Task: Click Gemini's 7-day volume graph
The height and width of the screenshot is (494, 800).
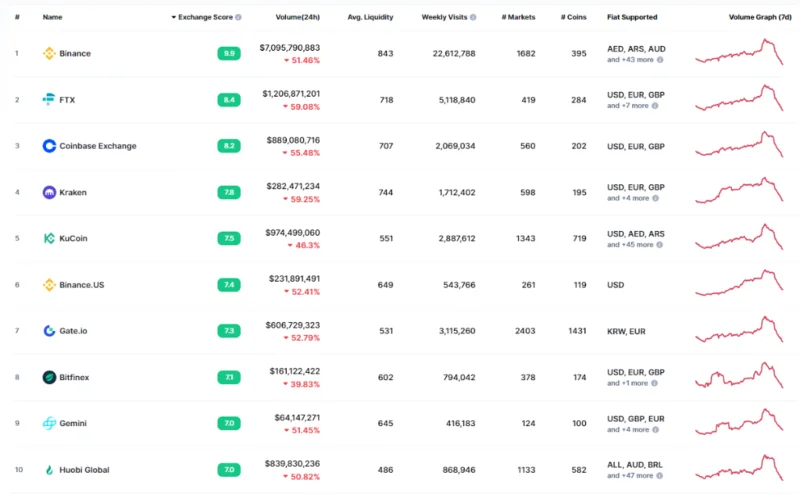Action: click(739, 422)
